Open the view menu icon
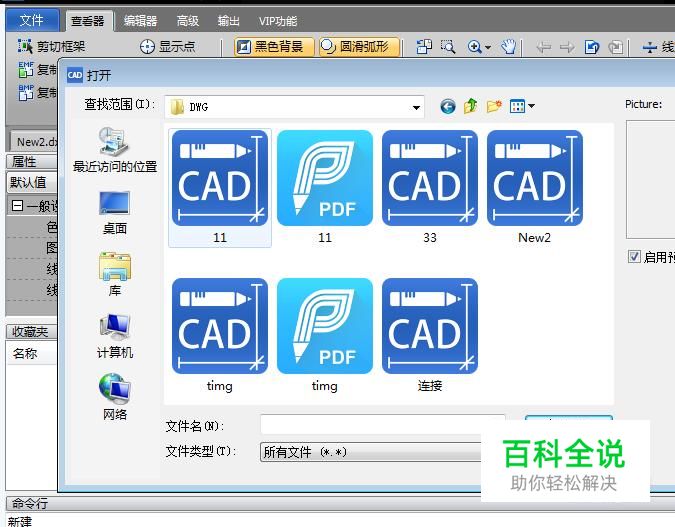The image size is (675, 527). tap(522, 106)
